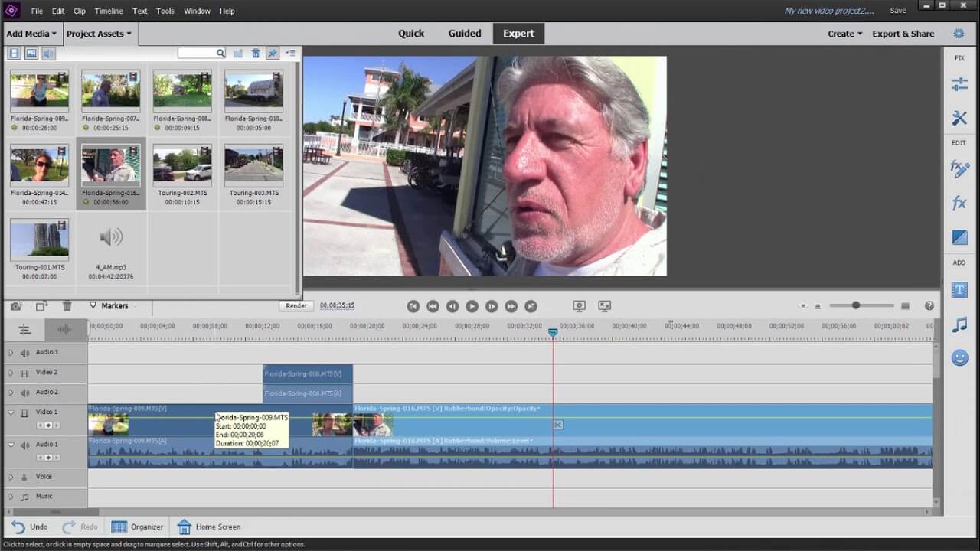Expand the Video 1 track header

click(11, 412)
